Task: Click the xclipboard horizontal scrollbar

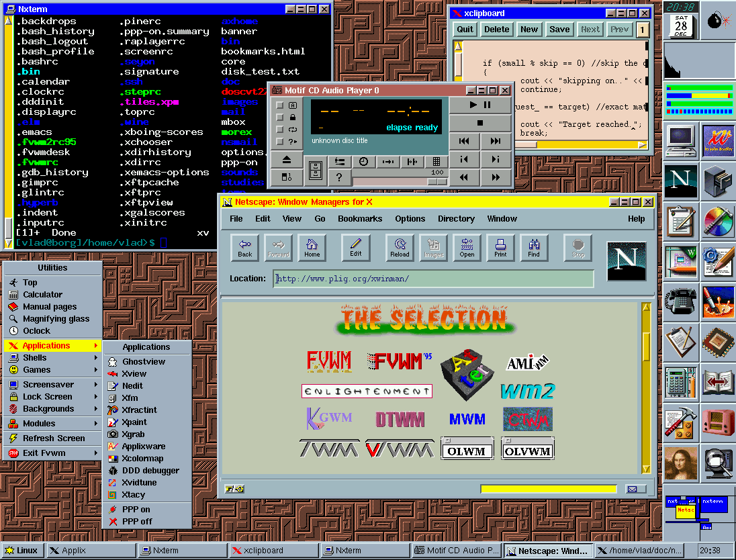Action: pos(580,145)
